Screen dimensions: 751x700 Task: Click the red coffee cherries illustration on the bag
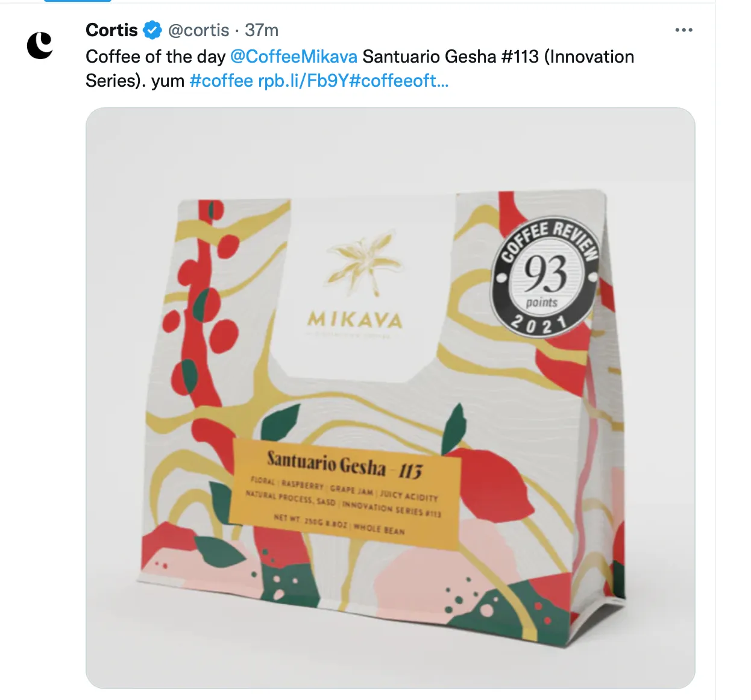point(204,301)
